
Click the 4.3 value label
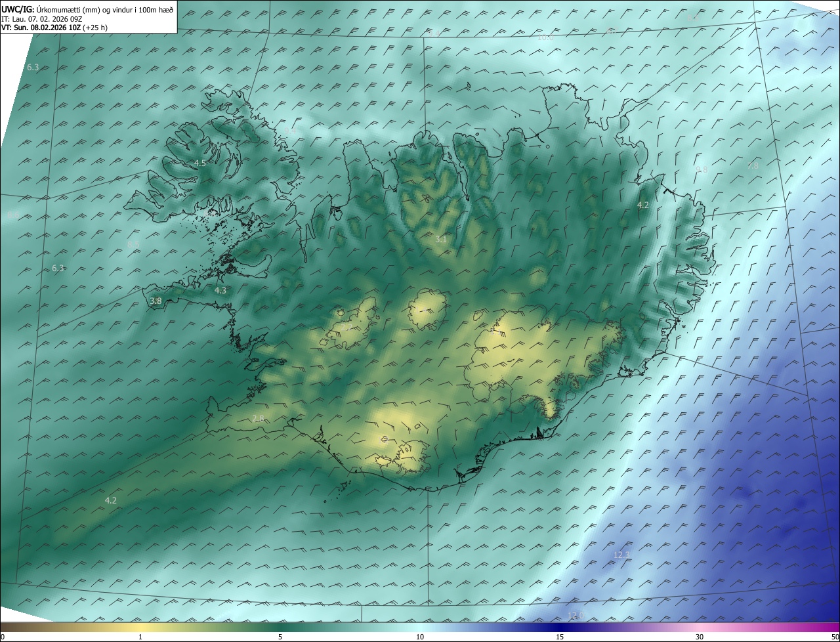click(x=220, y=290)
